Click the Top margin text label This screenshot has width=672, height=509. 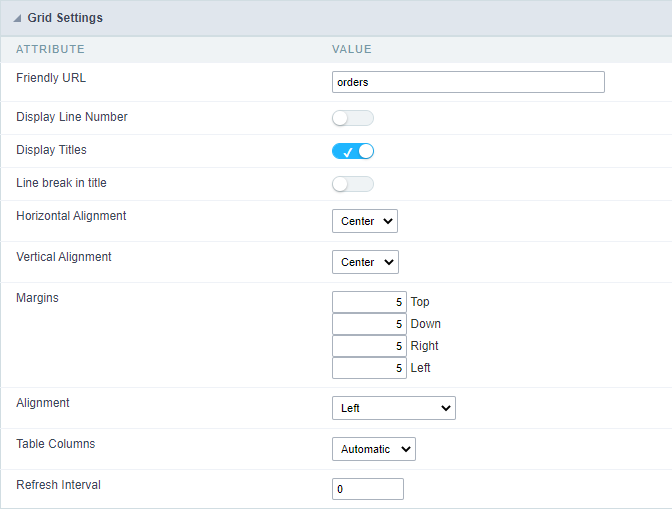click(420, 302)
